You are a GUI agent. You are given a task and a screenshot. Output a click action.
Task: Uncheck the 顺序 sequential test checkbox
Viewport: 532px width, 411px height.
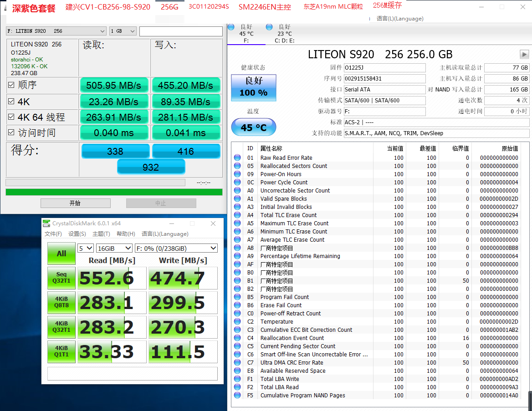tap(11, 85)
